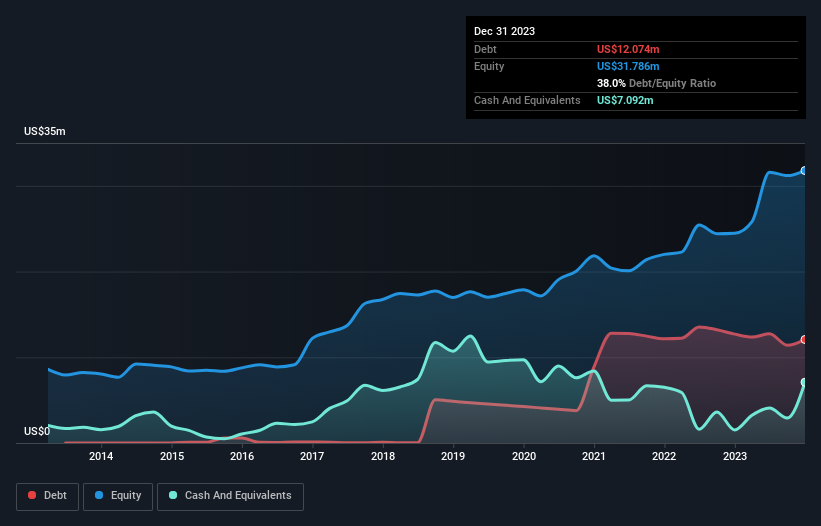
Task: Click the 38.0% Debt/Equity Ratio text
Action: click(x=656, y=83)
